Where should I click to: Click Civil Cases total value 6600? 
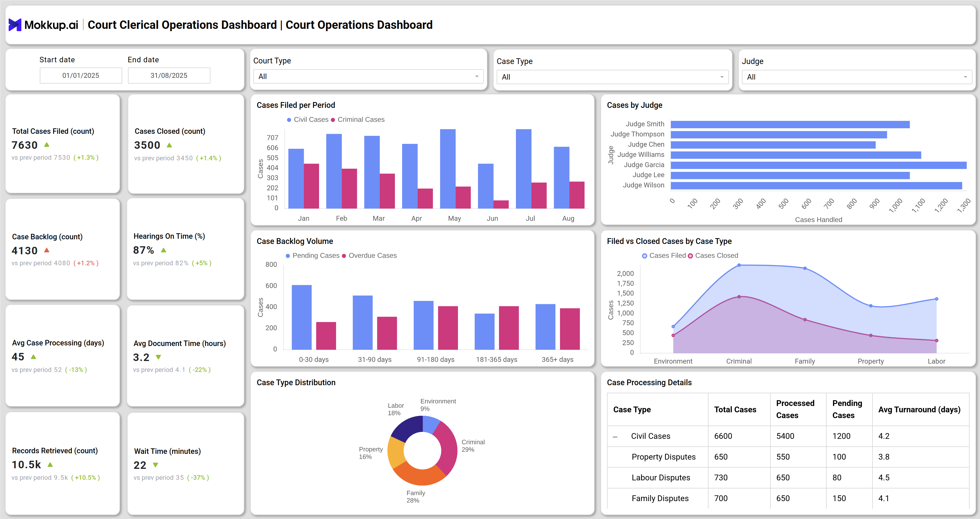click(723, 437)
